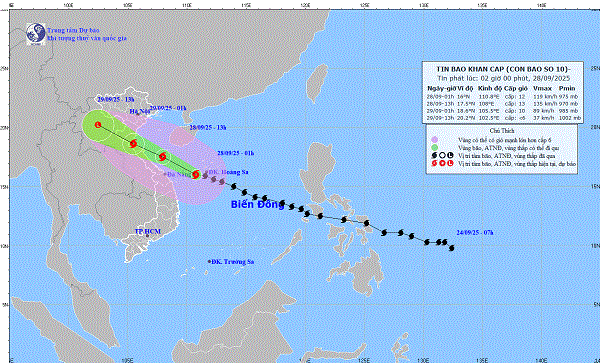The image size is (600, 363).
Task: Click the '975 mb' pressure cell
Action: coord(568,97)
